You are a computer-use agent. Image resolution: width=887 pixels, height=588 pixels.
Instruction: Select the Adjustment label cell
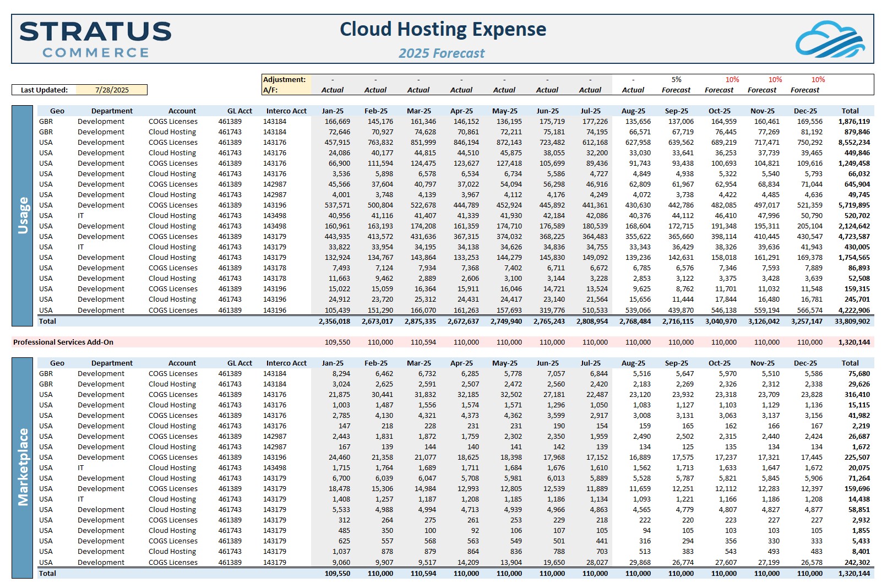coord(286,79)
